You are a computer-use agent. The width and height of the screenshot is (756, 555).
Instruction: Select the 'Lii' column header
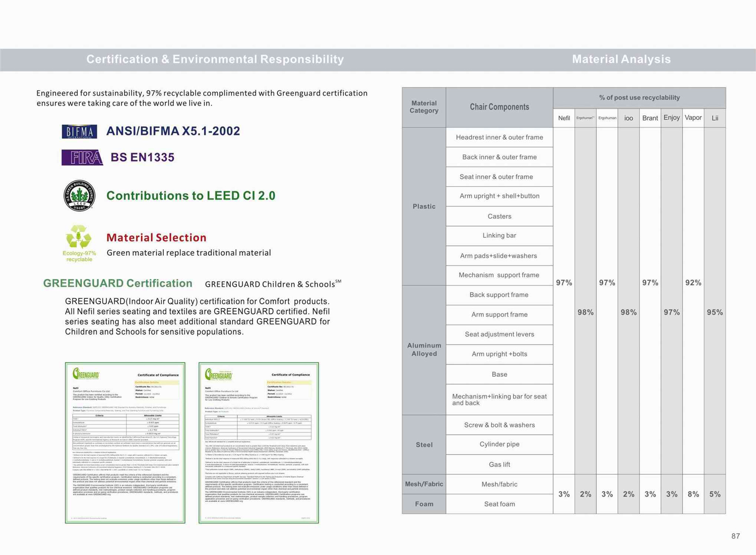tap(715, 118)
